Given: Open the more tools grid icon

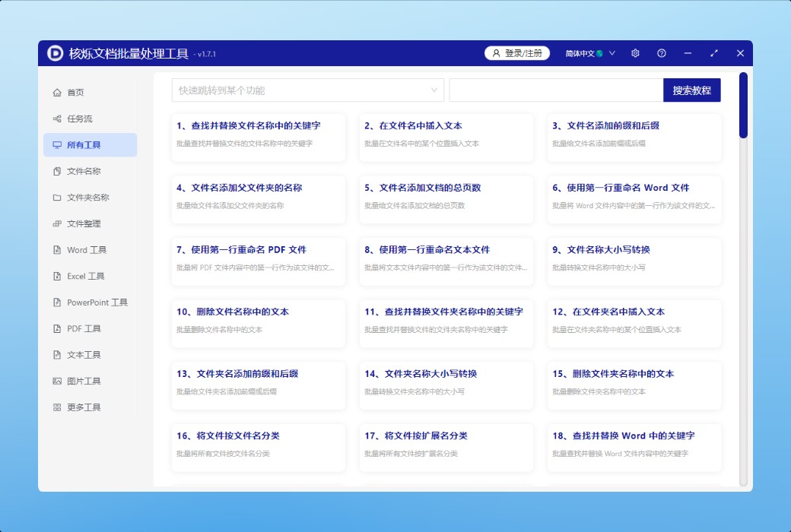Looking at the screenshot, I should click(x=57, y=407).
